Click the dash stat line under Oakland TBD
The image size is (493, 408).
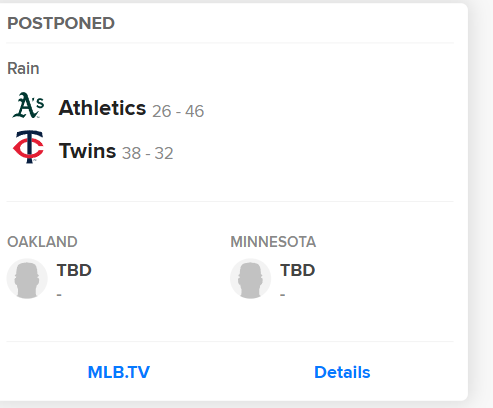[x=59, y=295]
